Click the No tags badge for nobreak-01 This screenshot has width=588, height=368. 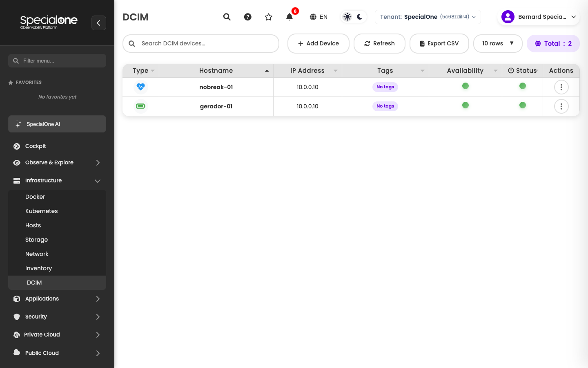[385, 87]
